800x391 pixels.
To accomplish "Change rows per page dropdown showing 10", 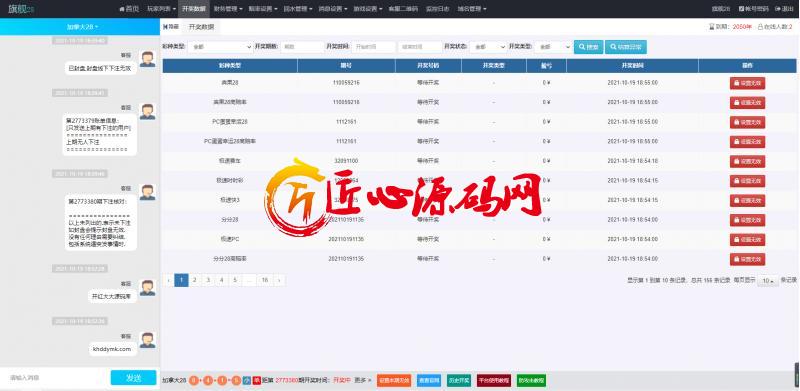I will tap(767, 281).
